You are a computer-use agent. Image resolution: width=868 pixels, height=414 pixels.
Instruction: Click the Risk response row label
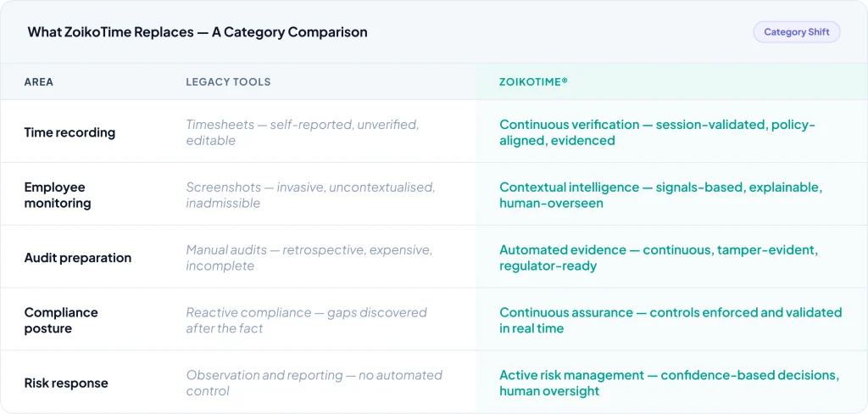(x=66, y=383)
